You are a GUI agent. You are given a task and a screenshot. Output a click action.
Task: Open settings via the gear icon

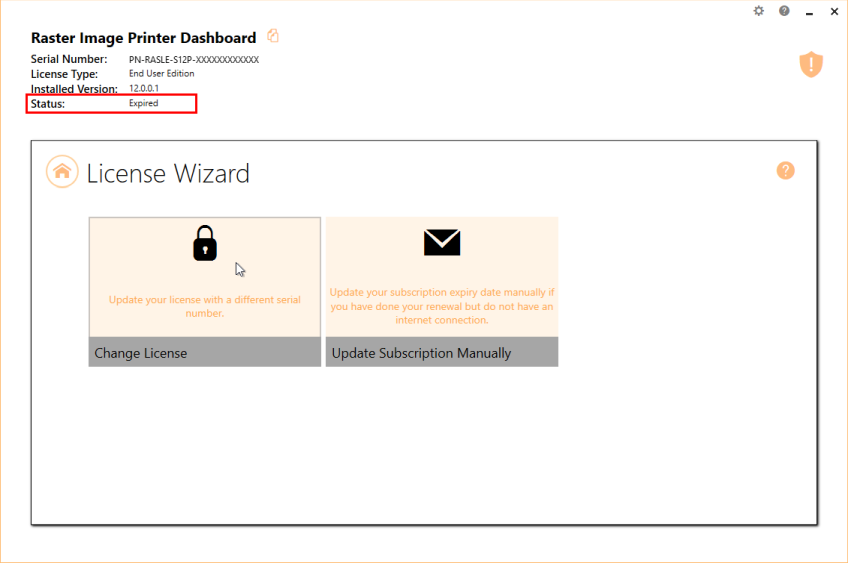pyautogui.click(x=759, y=11)
